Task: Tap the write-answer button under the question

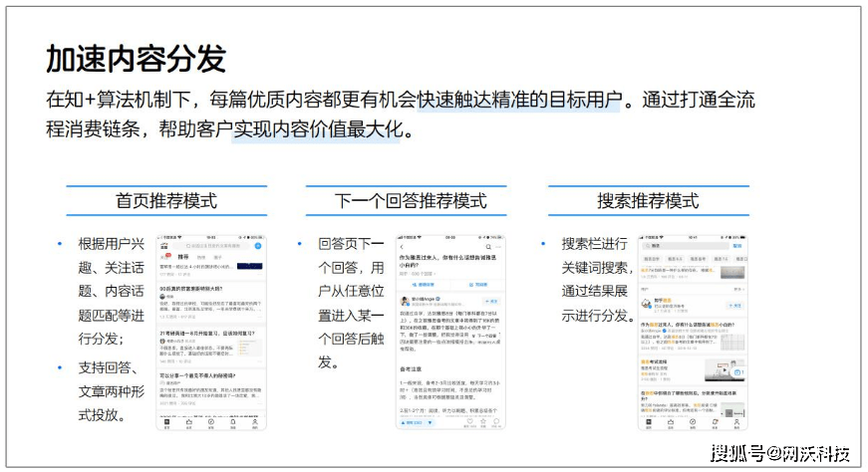Action: (478, 285)
